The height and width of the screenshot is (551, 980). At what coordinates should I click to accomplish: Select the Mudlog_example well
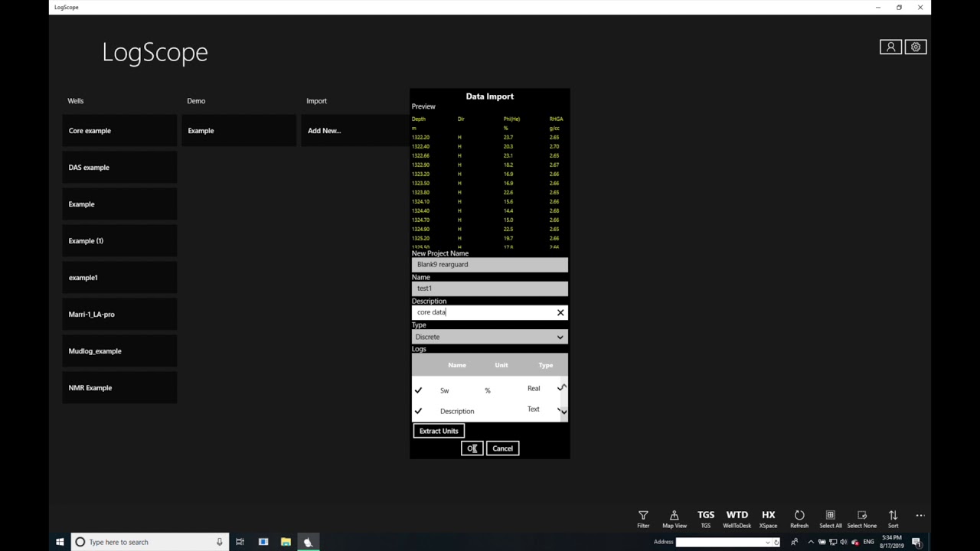tap(119, 351)
